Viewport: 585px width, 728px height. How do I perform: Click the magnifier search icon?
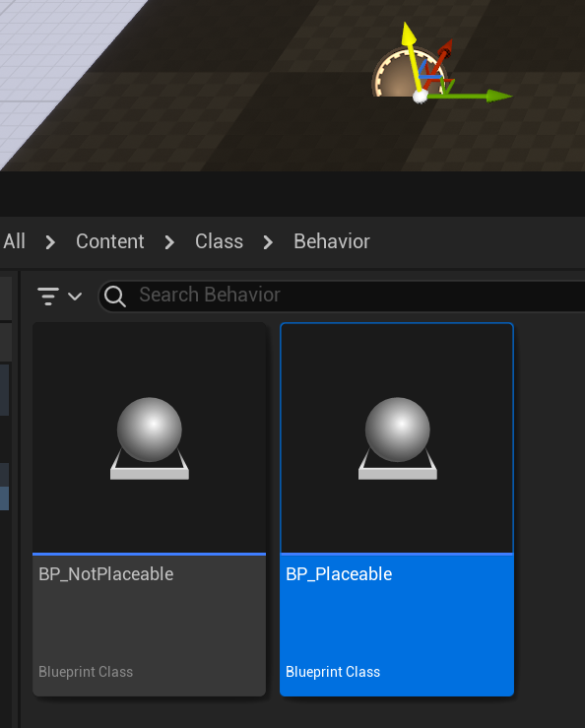(114, 297)
